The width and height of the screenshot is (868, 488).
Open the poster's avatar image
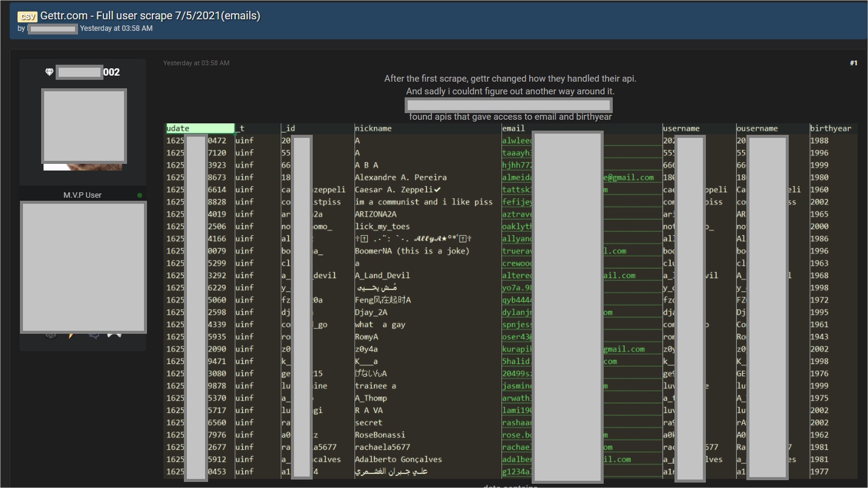[83, 127]
